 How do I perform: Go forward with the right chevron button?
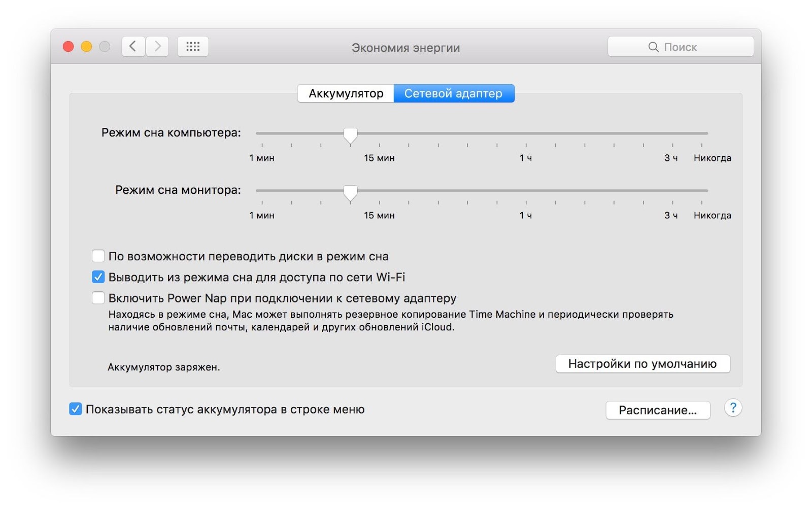click(158, 47)
